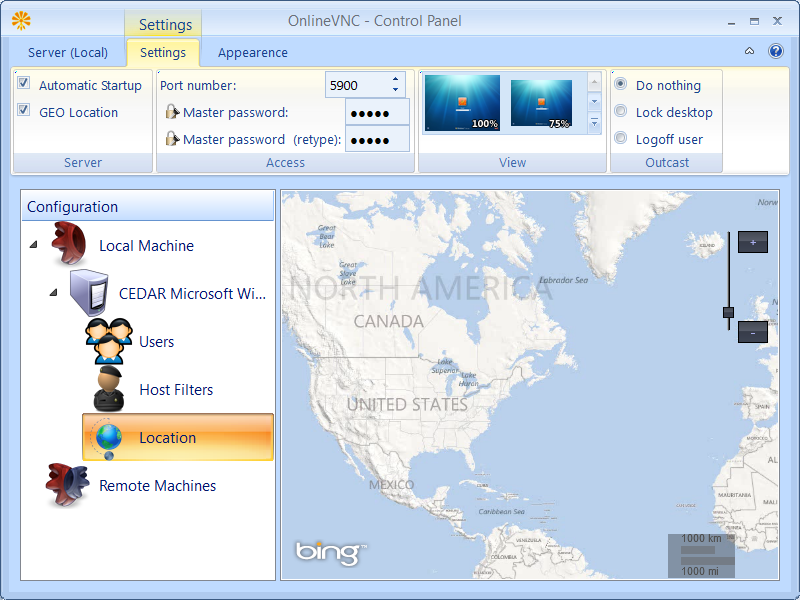Viewport: 800px width, 600px height.
Task: Click the Local Machine red gear icon
Action: coord(69,244)
